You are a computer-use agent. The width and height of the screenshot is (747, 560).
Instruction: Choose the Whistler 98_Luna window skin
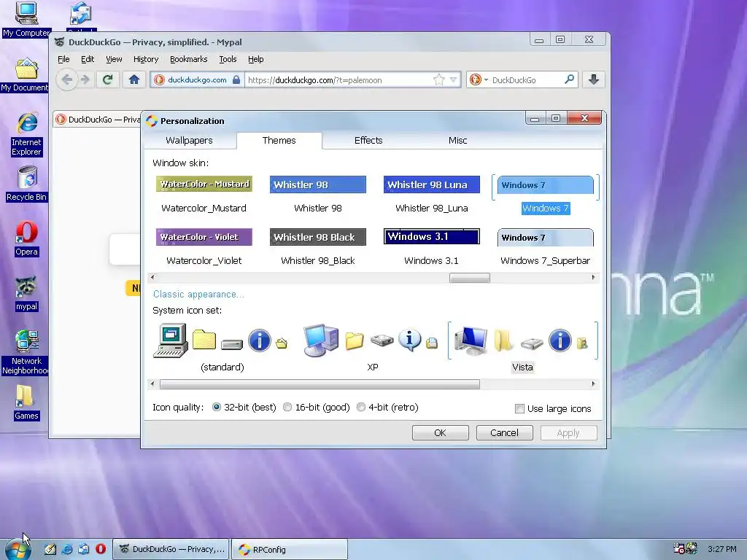pyautogui.click(x=432, y=194)
